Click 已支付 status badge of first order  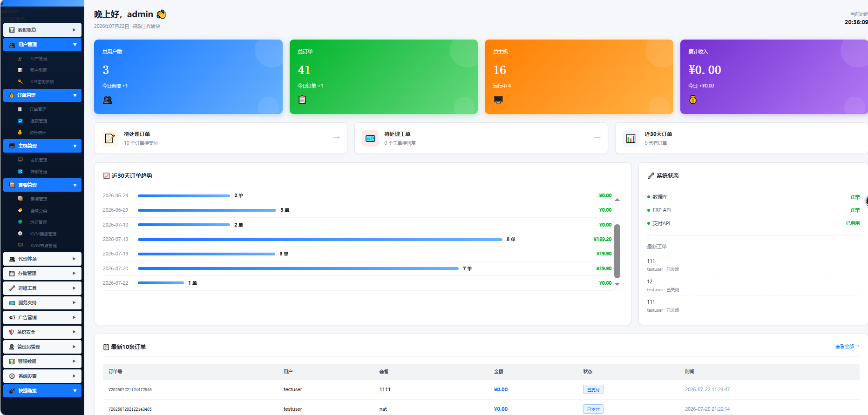(593, 390)
